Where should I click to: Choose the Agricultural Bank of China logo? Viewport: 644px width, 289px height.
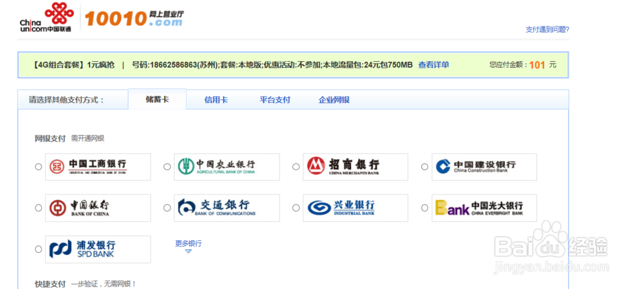pos(227,167)
